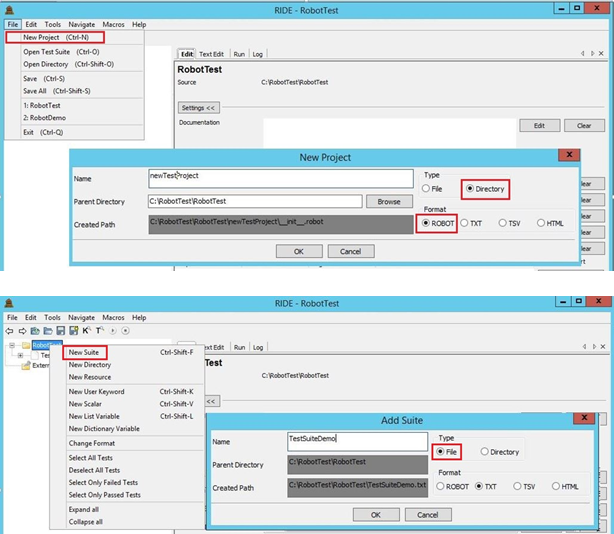Screen dimensions: 614x534
Task: Click the Open Directory folder toolbar icon
Action: [x=48, y=331]
